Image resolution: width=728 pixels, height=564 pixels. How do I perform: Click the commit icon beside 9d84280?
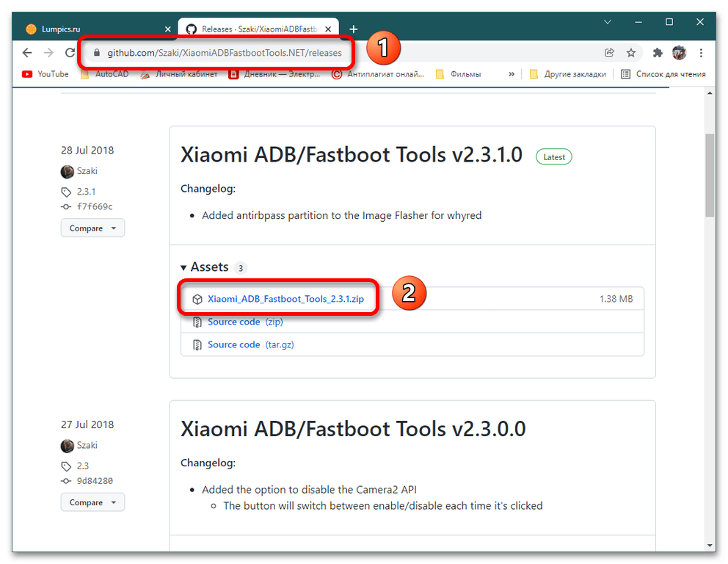click(66, 481)
